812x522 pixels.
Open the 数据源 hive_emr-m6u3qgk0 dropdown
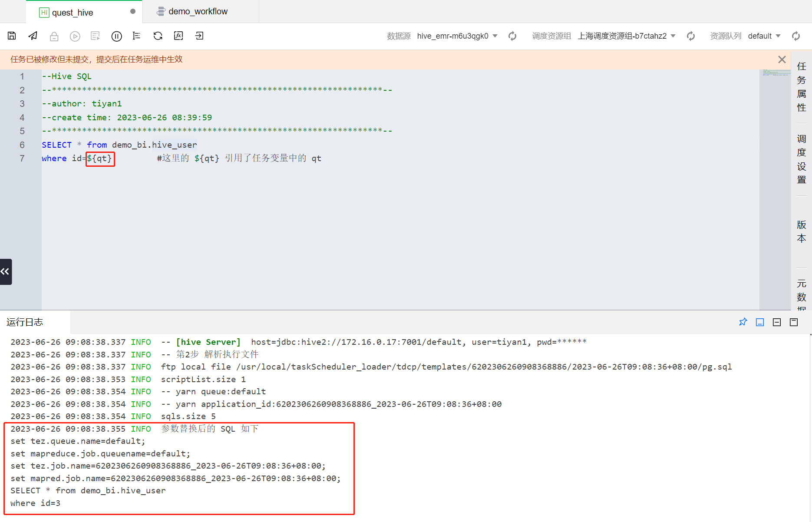pos(457,36)
